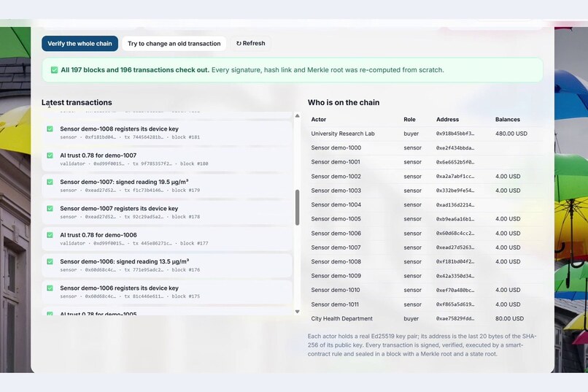Click block #181 metadata line
Screen dimensions: 588x392
[130, 137]
